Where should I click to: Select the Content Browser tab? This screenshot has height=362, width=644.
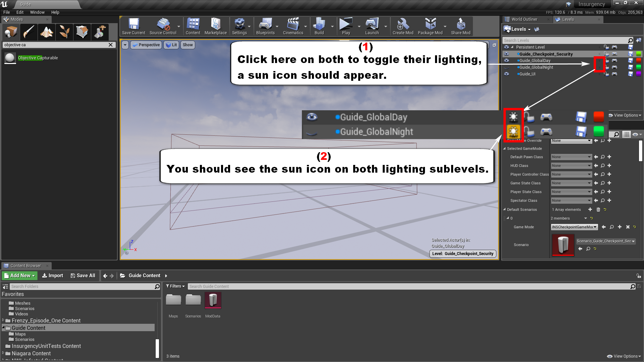(25, 266)
